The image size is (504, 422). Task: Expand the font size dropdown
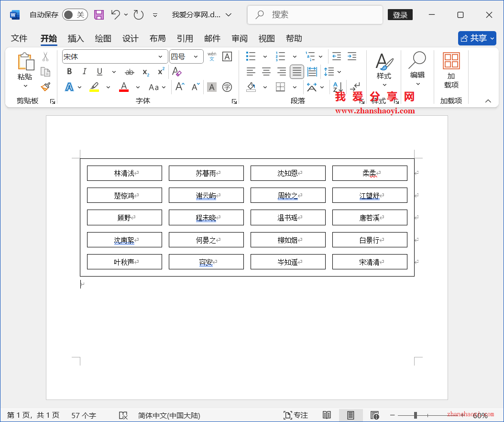tap(196, 56)
